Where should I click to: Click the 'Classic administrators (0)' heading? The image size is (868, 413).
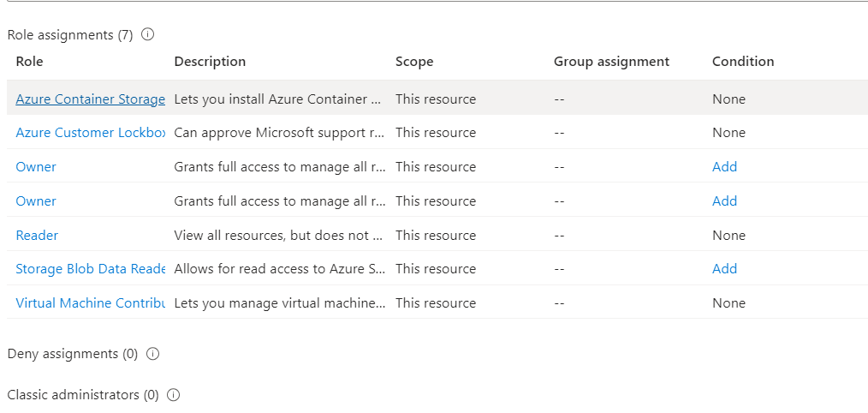pos(83,395)
